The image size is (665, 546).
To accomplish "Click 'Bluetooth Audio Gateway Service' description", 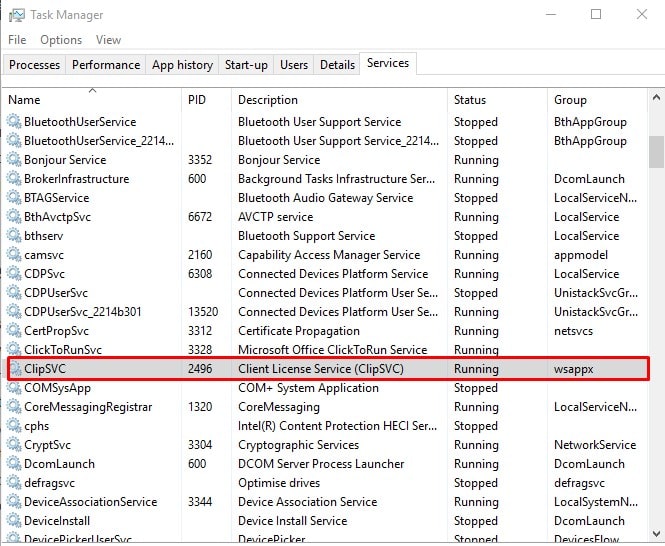I will (325, 198).
